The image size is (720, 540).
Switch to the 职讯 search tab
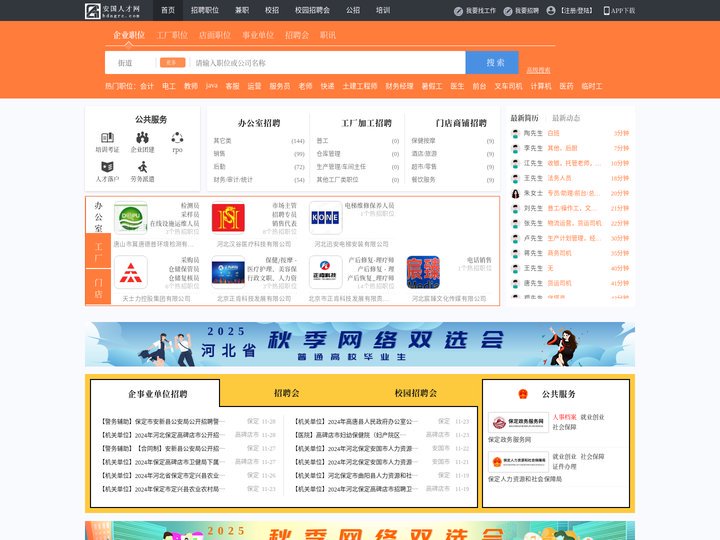coord(328,35)
